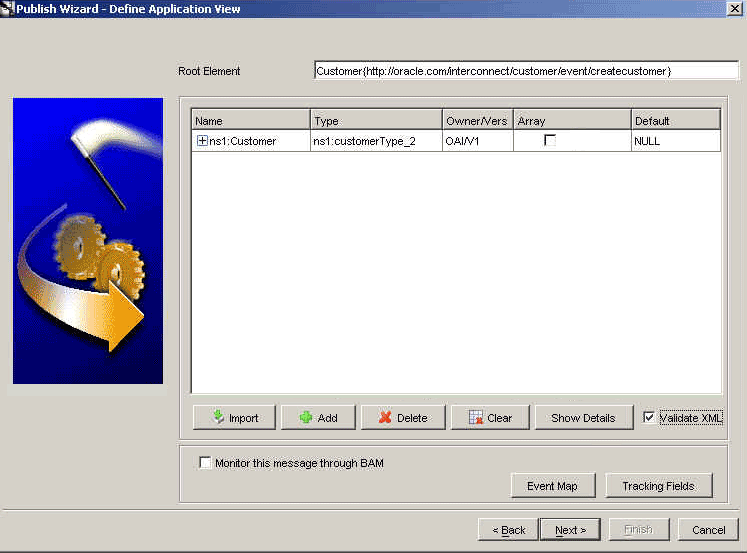
Task: Cancel the Publish Wizard
Action: click(708, 530)
